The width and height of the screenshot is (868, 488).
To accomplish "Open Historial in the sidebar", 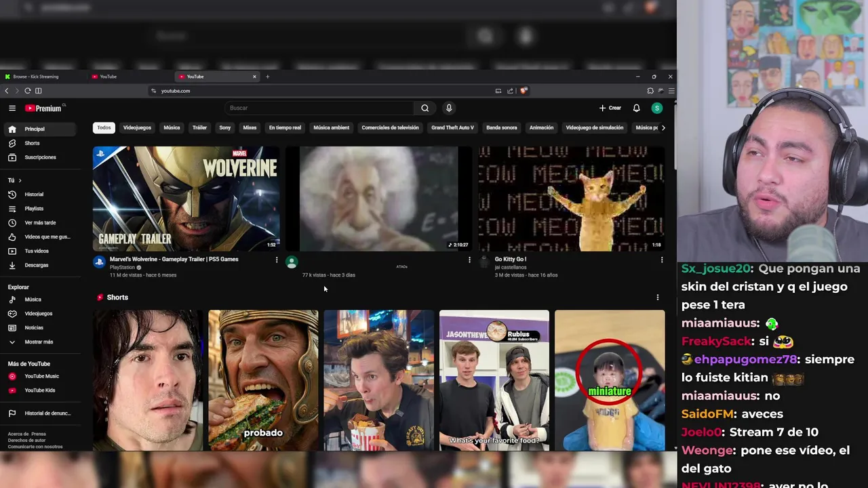I will pyautogui.click(x=41, y=195).
